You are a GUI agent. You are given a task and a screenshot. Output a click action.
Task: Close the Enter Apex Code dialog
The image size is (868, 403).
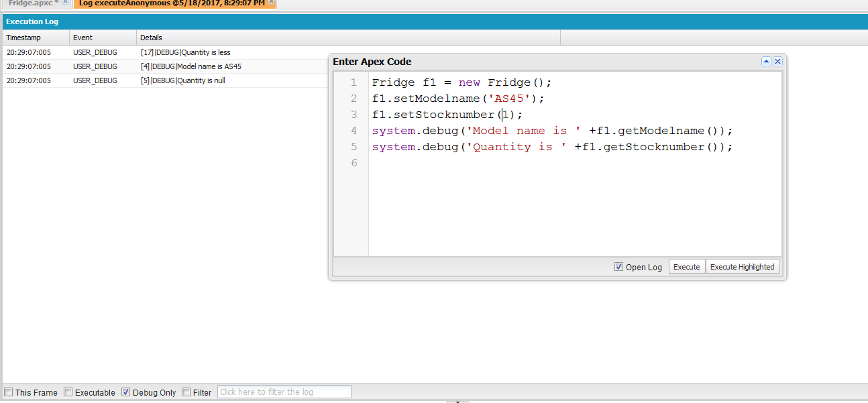[777, 62]
